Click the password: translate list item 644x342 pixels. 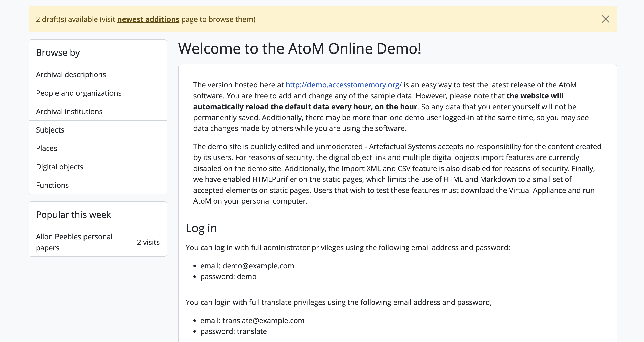[x=233, y=331]
